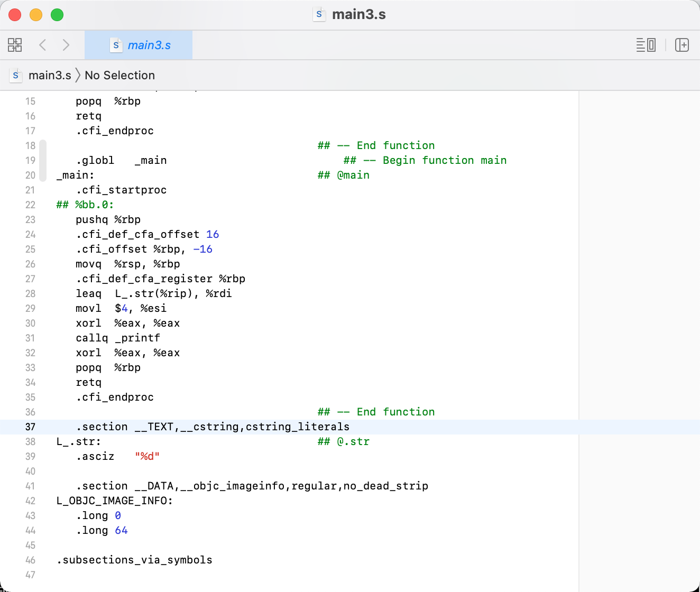Screen dimensions: 700x592
Task: Click the '.asciz "%d"' line
Action: 118,456
